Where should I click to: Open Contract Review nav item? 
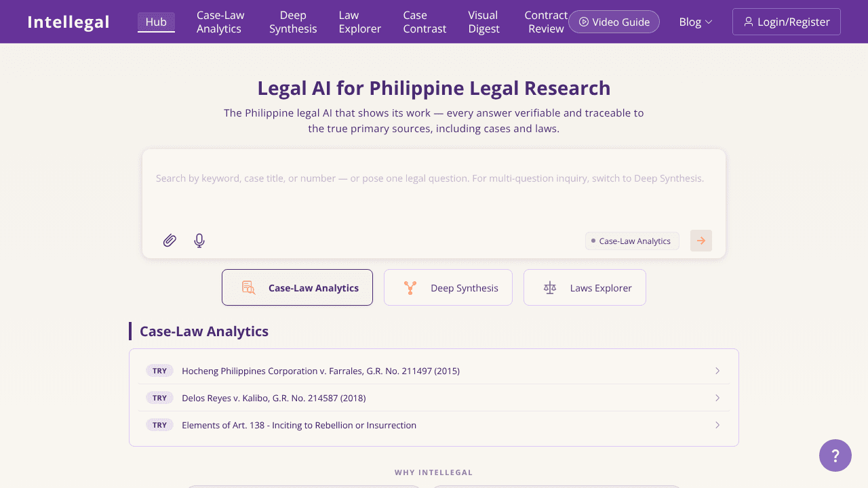click(546, 22)
